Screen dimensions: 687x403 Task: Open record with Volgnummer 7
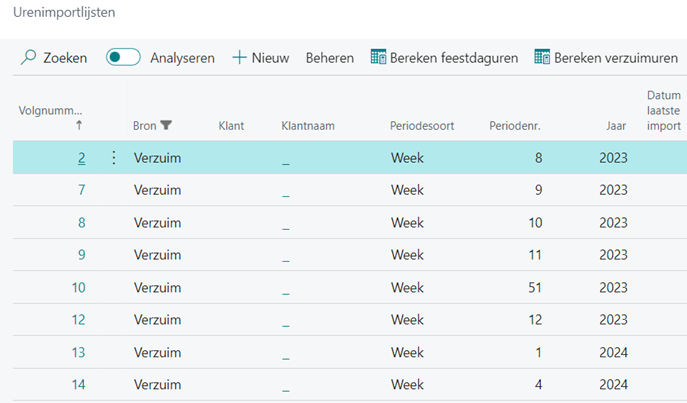[81, 190]
